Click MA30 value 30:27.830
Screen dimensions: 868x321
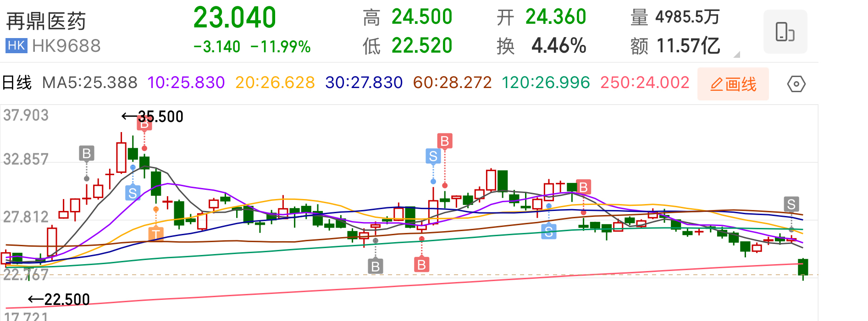[364, 83]
